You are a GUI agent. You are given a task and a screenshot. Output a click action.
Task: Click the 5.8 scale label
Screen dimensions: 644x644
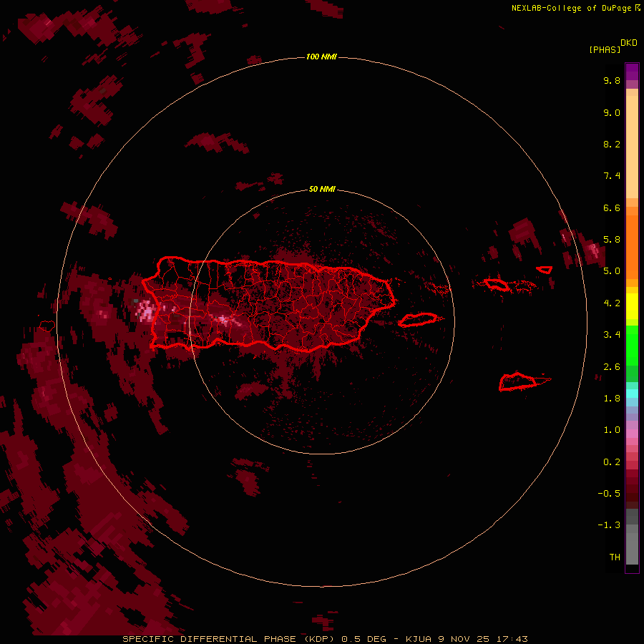tap(612, 240)
